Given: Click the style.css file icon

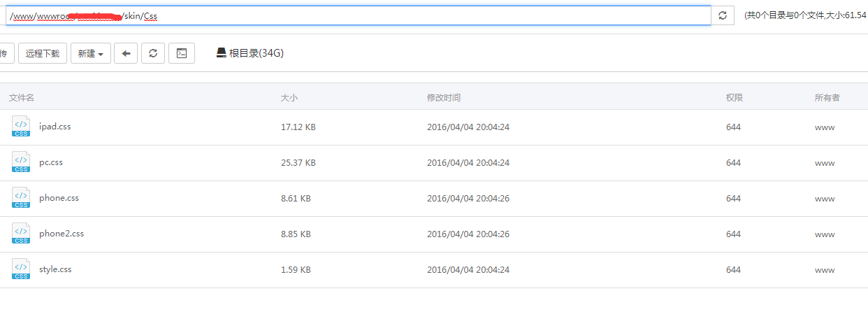Looking at the screenshot, I should tap(21, 269).
